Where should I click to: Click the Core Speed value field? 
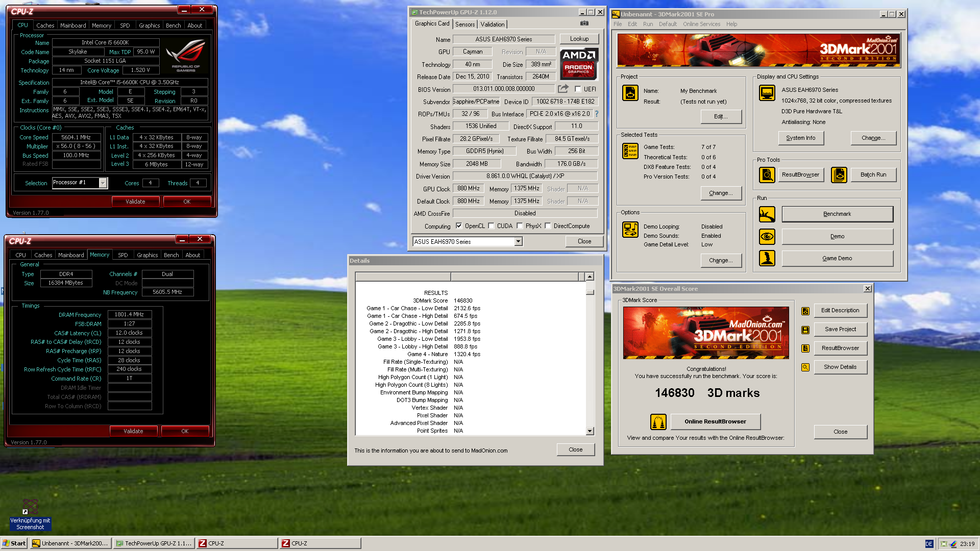[76, 137]
